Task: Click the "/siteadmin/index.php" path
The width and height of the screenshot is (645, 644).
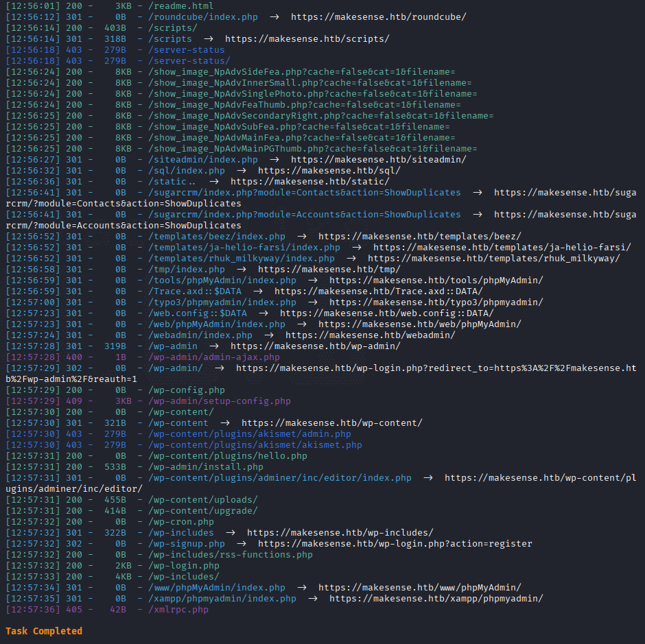Action: (x=203, y=160)
